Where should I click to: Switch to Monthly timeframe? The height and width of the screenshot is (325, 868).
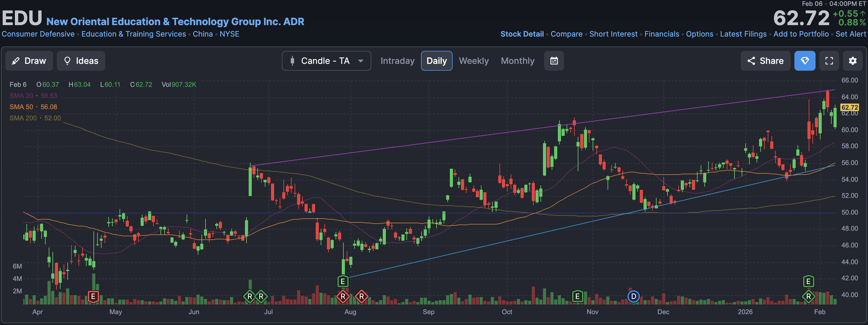(x=518, y=61)
